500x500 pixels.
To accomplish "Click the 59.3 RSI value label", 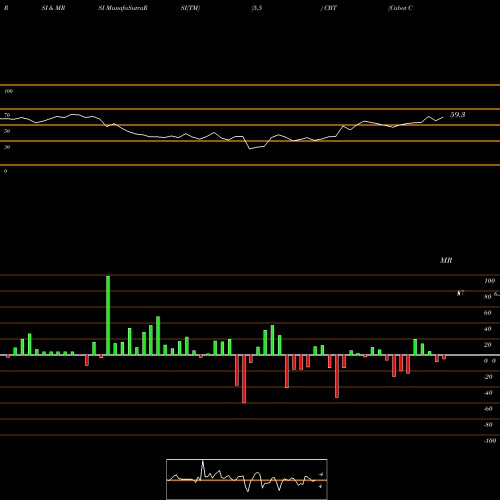I will click(x=457, y=115).
